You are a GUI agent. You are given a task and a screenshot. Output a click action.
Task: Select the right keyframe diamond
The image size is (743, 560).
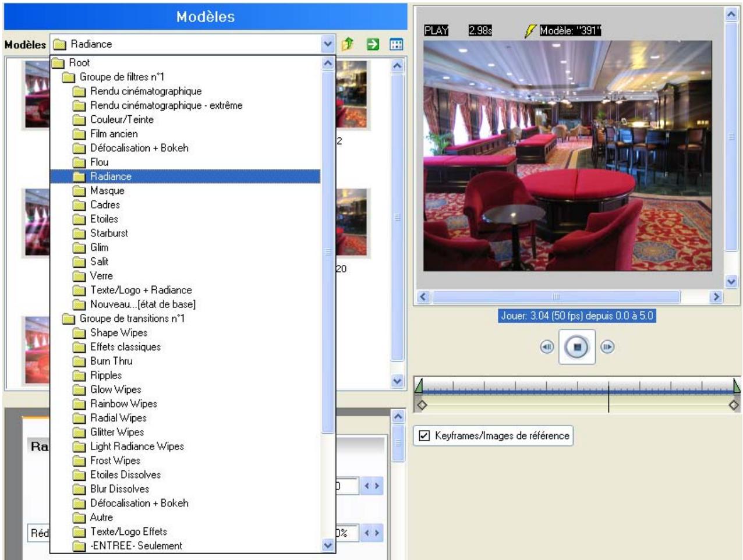[734, 405]
